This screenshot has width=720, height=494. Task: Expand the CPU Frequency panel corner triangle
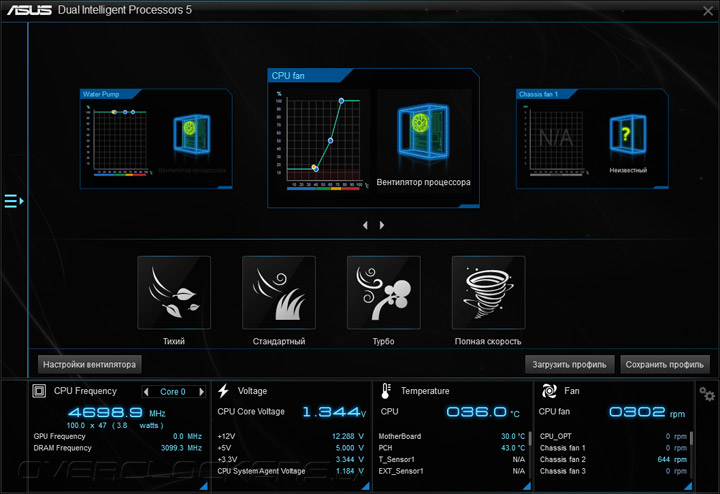(x=203, y=486)
